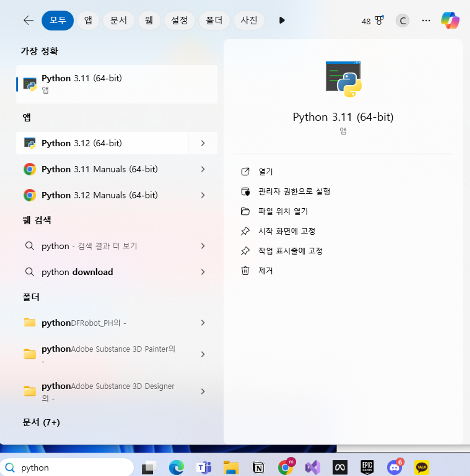470x476 pixels.
Task: Click the C account avatar
Action: (403, 21)
